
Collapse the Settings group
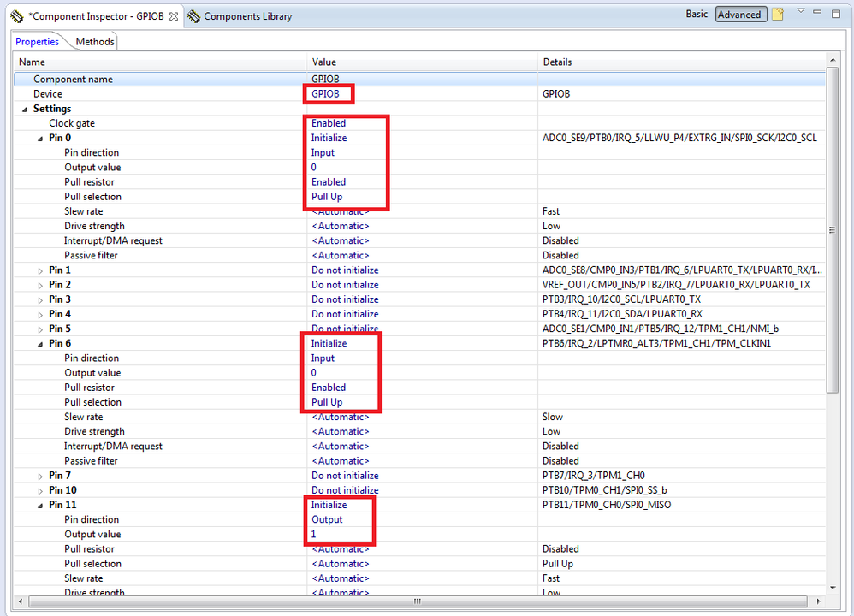pyautogui.click(x=25, y=109)
